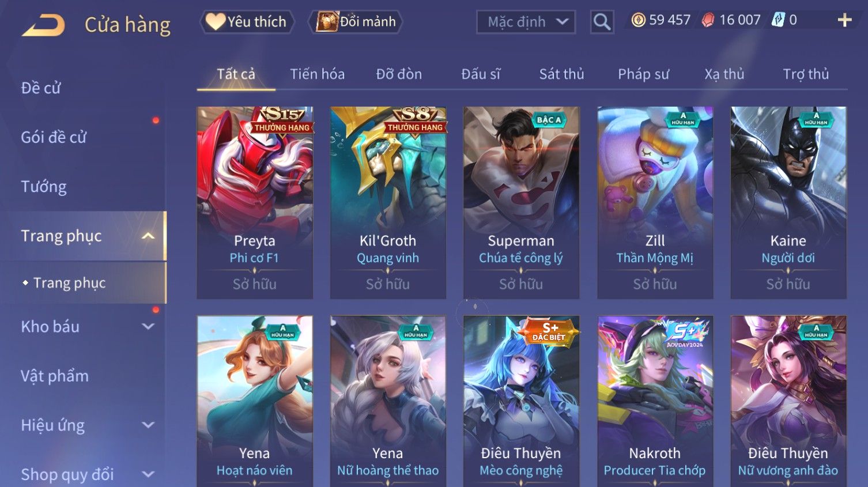Select the Superman Chúa tể công lý skin

[521, 202]
